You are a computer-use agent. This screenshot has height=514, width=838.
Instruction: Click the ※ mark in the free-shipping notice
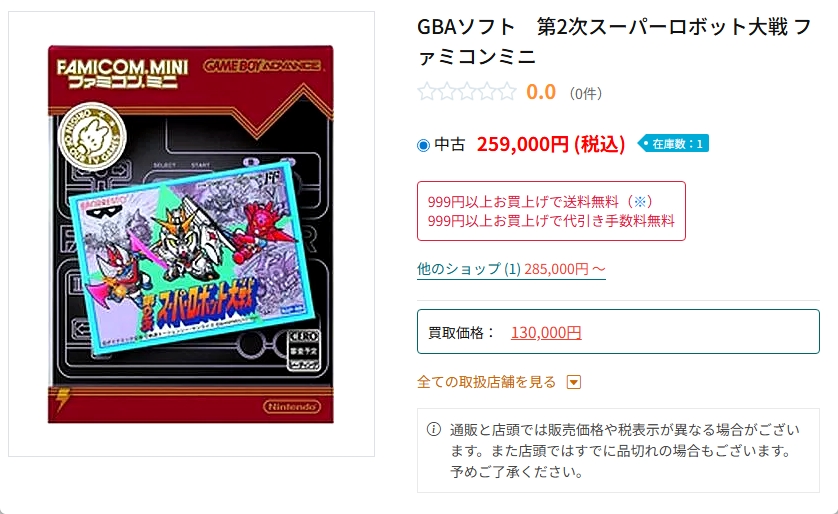pos(640,201)
